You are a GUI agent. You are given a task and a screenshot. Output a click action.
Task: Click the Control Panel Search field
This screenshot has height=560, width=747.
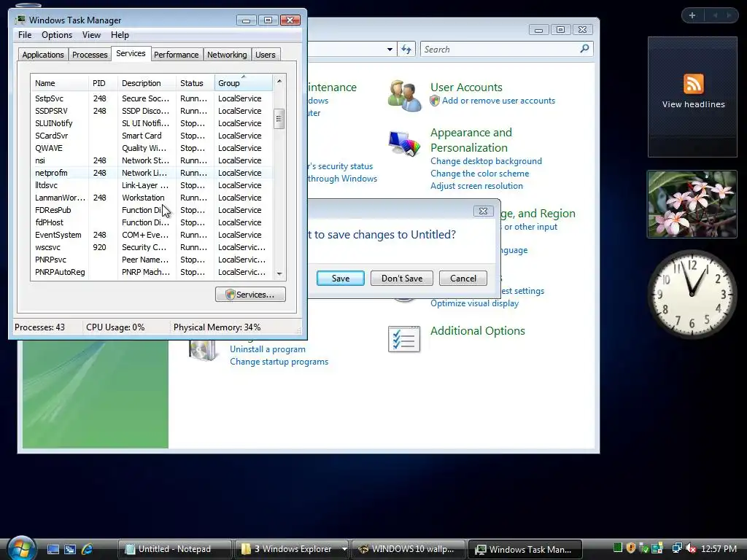[499, 49]
